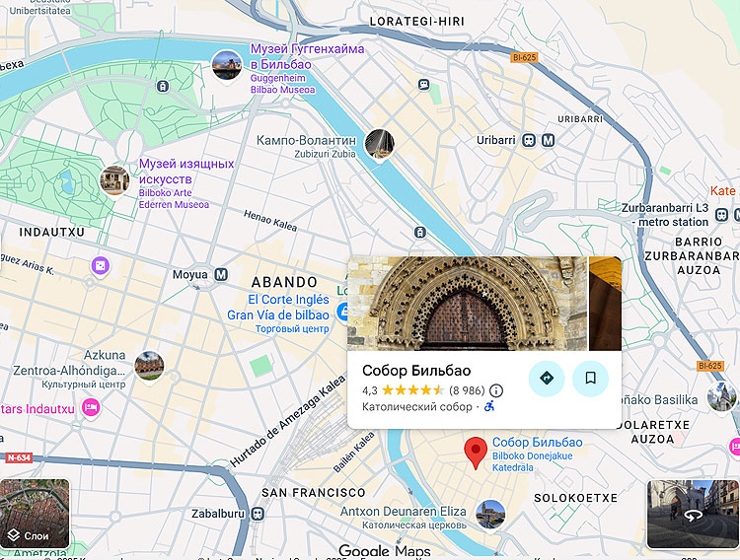The height and width of the screenshot is (560, 740).
Task: Select the Guggenheim Museum photo marker
Action: (x=227, y=66)
